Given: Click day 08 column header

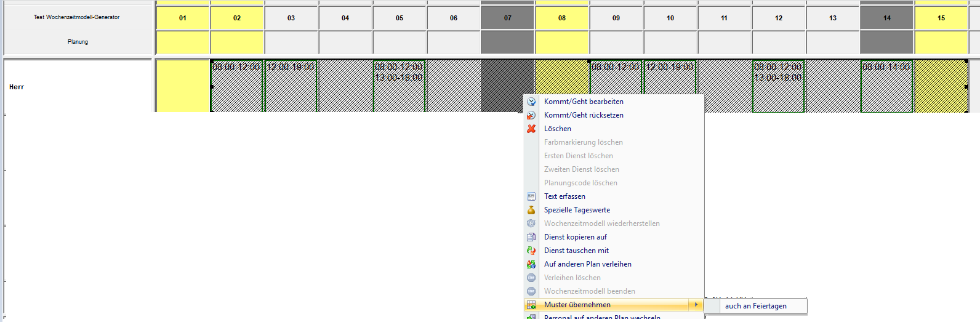Looking at the screenshot, I should pos(562,18).
